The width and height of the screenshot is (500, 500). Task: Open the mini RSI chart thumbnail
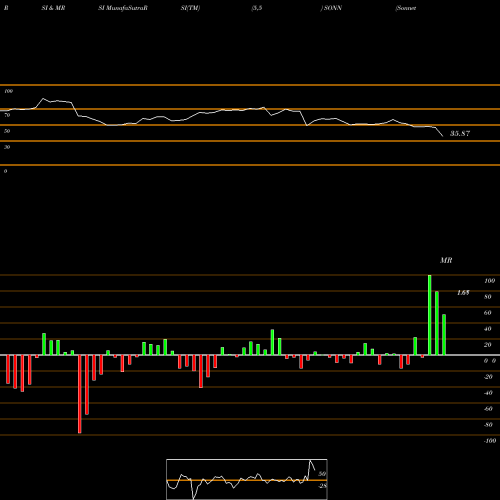(x=247, y=479)
